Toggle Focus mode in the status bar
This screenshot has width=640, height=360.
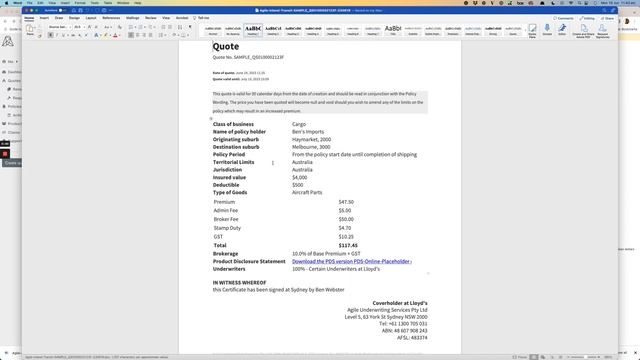coord(520,357)
